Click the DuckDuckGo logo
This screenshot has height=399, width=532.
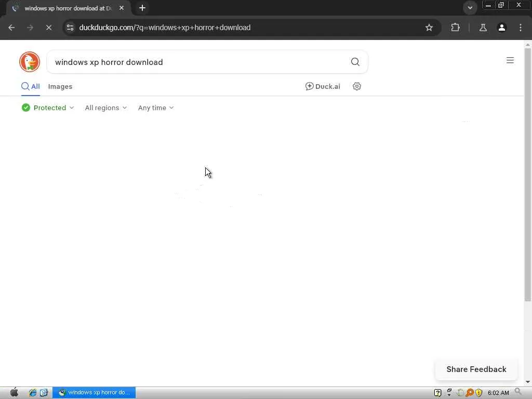[x=30, y=62]
